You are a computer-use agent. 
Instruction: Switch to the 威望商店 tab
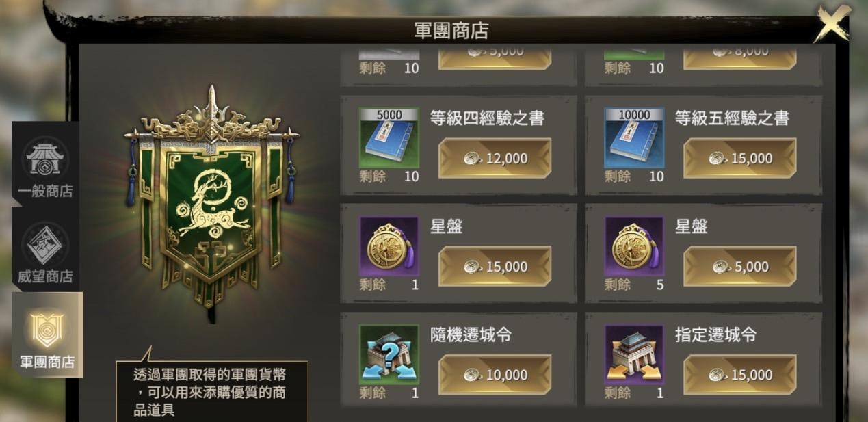46,250
